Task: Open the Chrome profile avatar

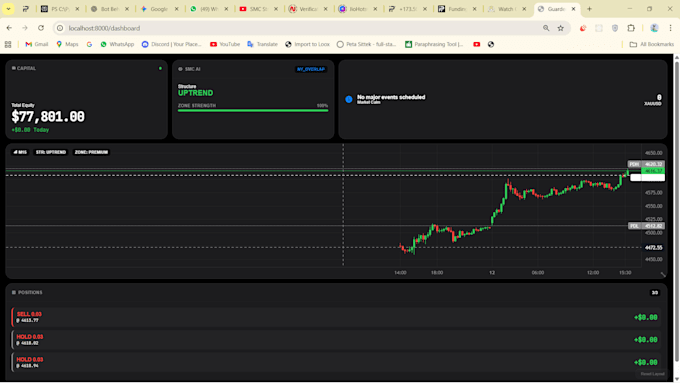Action: click(654, 28)
